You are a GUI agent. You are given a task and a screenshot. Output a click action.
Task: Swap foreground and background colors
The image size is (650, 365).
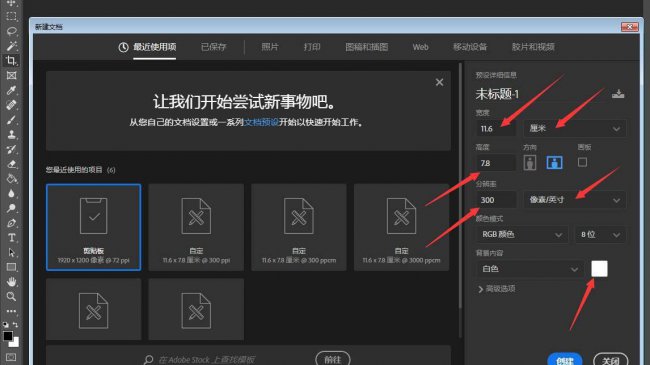[x=15, y=324]
